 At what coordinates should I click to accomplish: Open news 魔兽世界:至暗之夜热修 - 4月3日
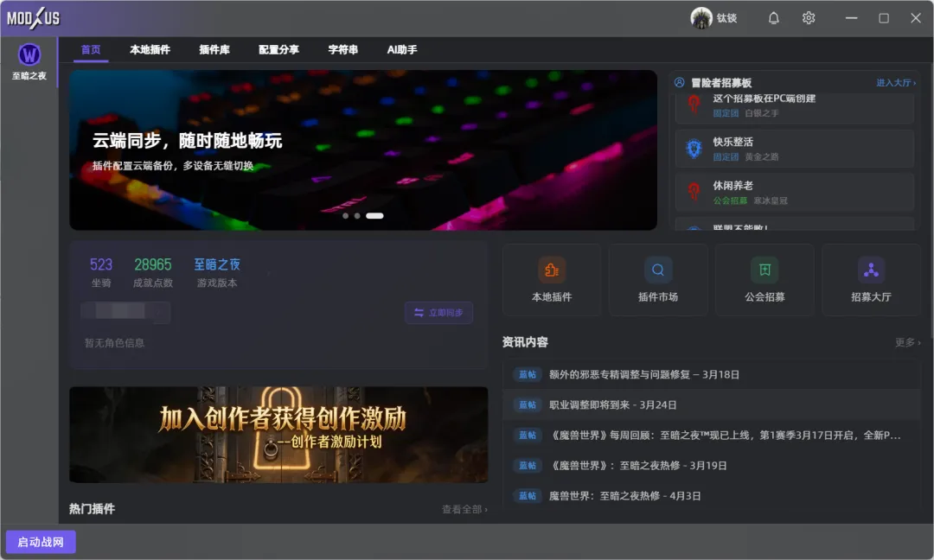click(712, 496)
